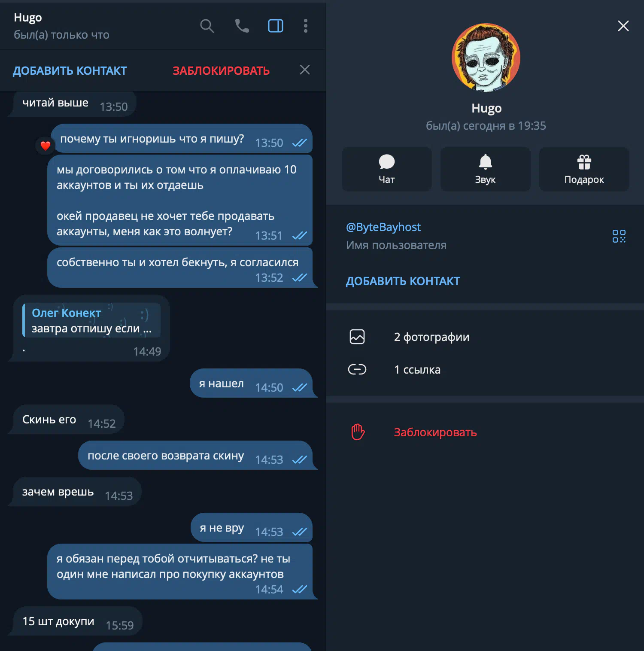Open the quoted Олег Конект reply

[x=91, y=320]
